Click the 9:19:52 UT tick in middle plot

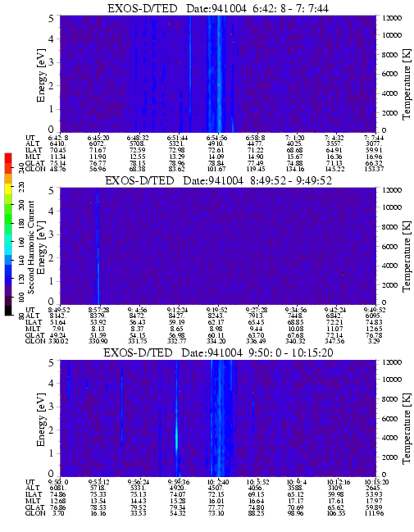217,310
